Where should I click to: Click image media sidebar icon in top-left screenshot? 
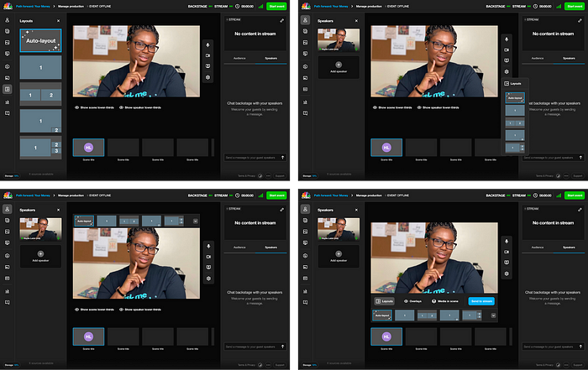(7, 78)
